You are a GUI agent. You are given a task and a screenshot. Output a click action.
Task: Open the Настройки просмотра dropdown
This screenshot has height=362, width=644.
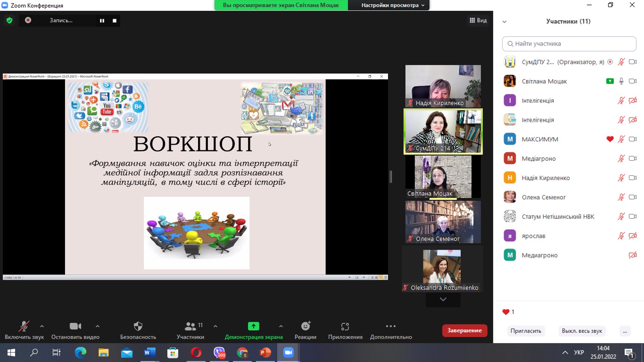(x=393, y=5)
